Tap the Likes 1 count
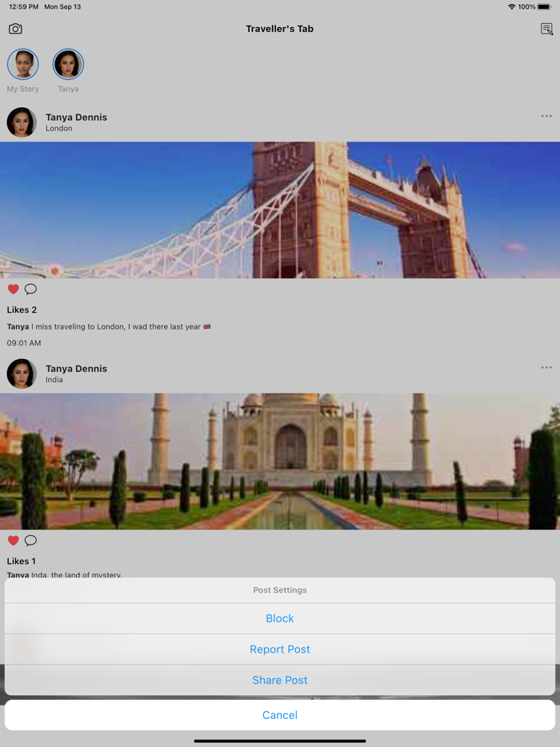Image resolution: width=560 pixels, height=747 pixels. [x=22, y=561]
